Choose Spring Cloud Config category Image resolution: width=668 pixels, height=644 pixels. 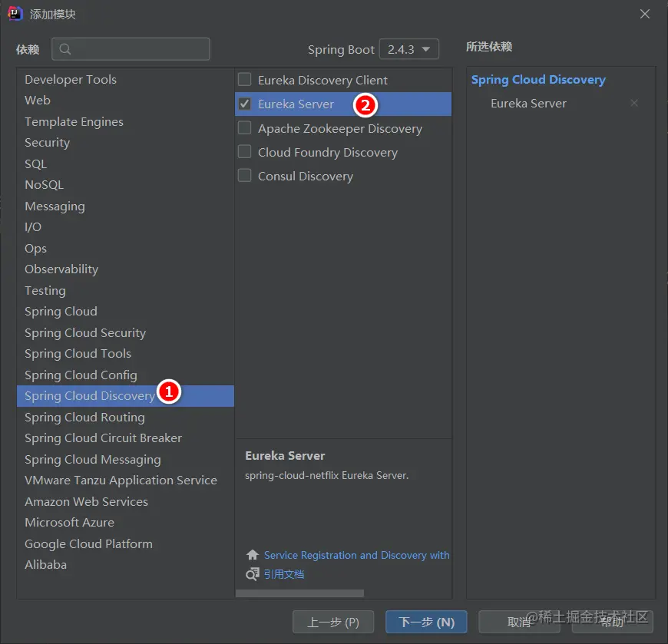coord(125,375)
